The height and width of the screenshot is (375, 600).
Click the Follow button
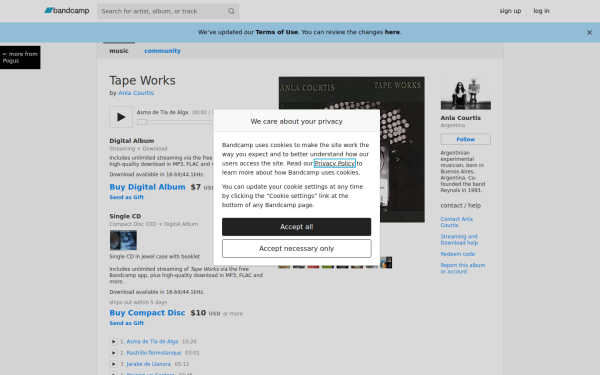[466, 139]
